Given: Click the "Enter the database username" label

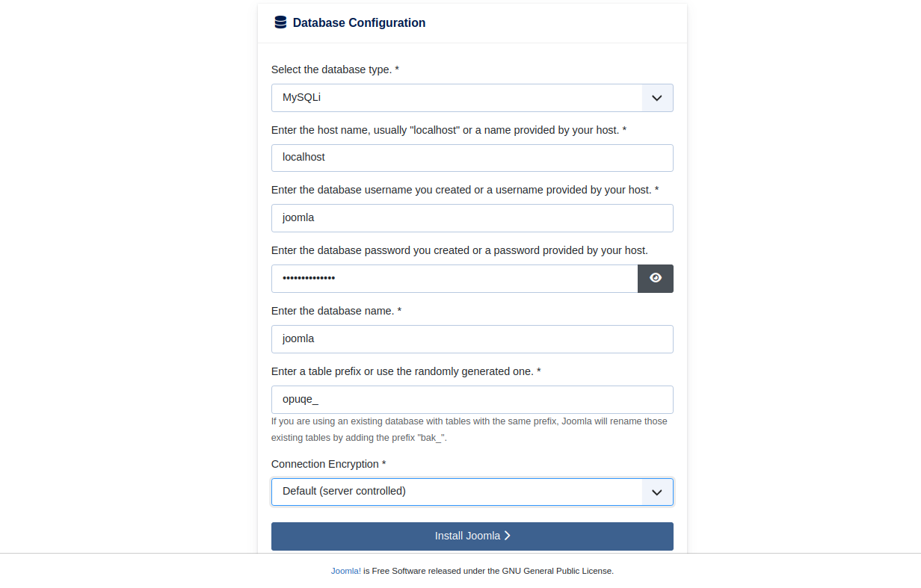Looking at the screenshot, I should [x=465, y=190].
